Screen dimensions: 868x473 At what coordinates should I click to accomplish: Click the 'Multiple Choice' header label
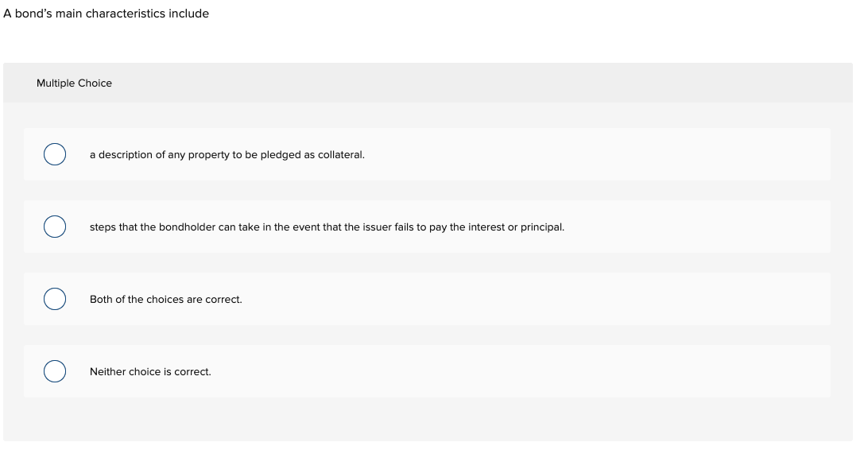click(x=74, y=83)
